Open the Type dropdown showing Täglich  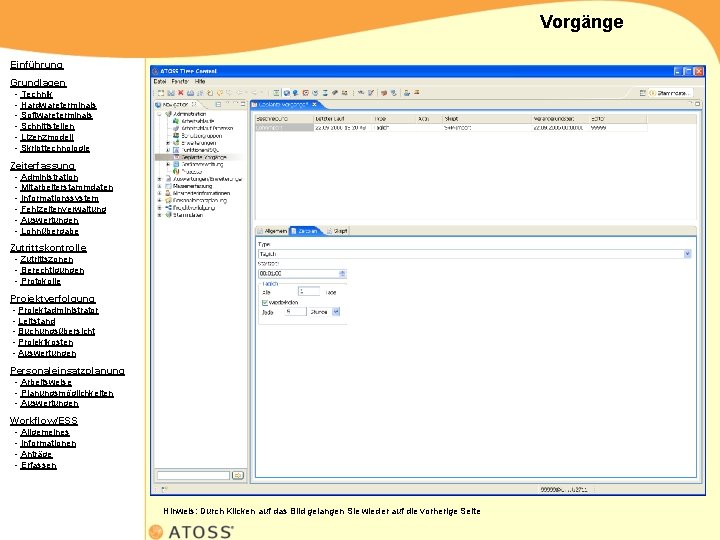687,254
